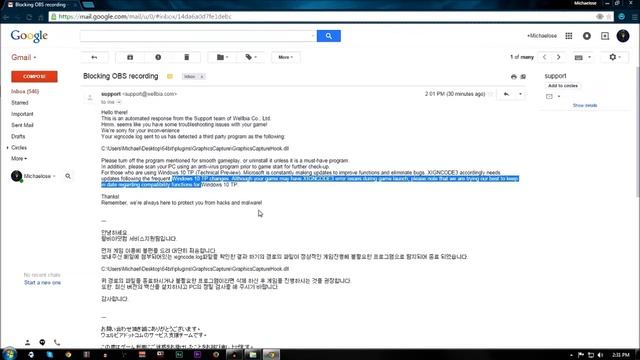Open Hangouts conversations icon
640x360 pixels.
click(42, 342)
